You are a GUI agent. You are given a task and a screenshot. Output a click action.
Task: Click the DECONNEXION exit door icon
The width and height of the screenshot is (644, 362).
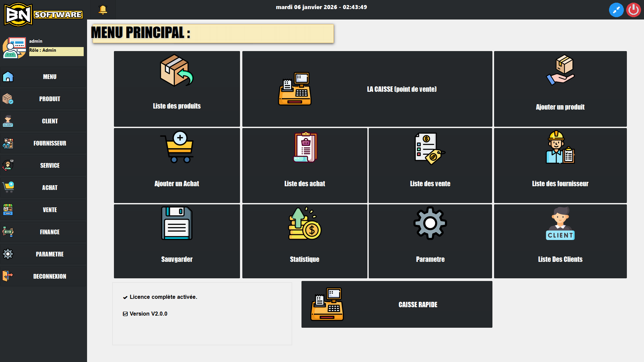(8, 276)
